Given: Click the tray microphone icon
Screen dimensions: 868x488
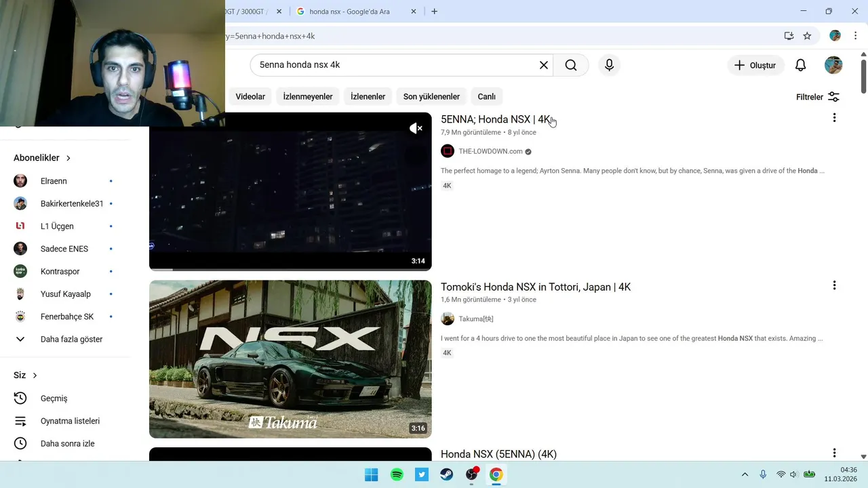Looking at the screenshot, I should 763,474.
